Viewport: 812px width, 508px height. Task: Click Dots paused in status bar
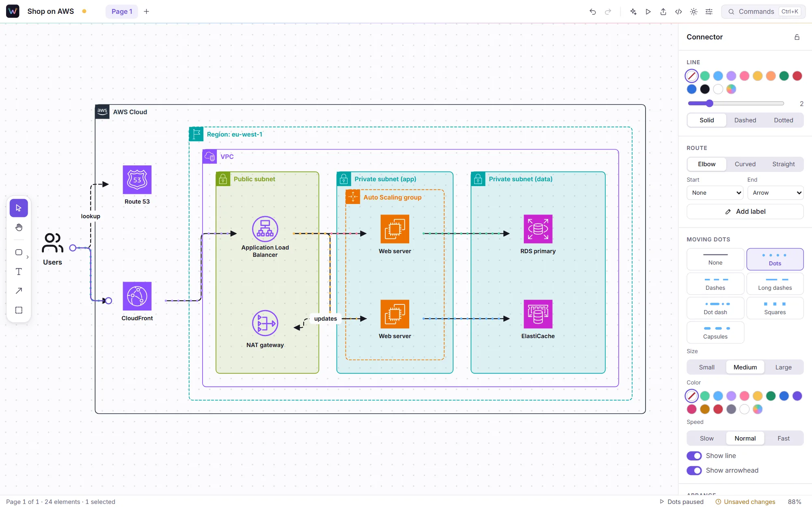click(682, 502)
